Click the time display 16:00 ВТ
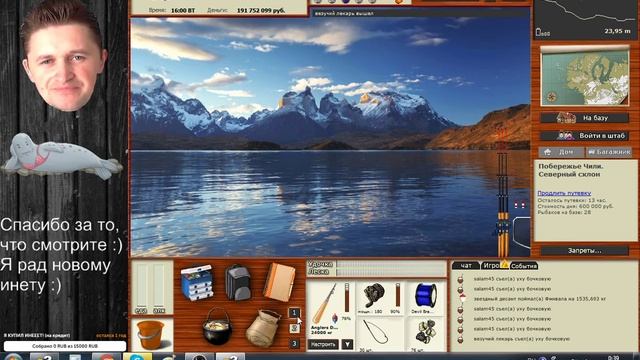The image size is (640, 360). [x=183, y=10]
